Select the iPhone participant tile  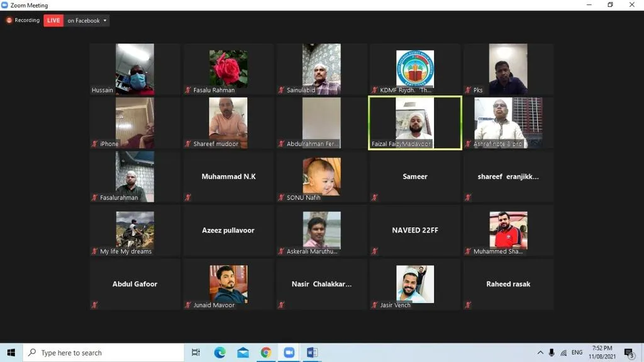click(x=135, y=123)
